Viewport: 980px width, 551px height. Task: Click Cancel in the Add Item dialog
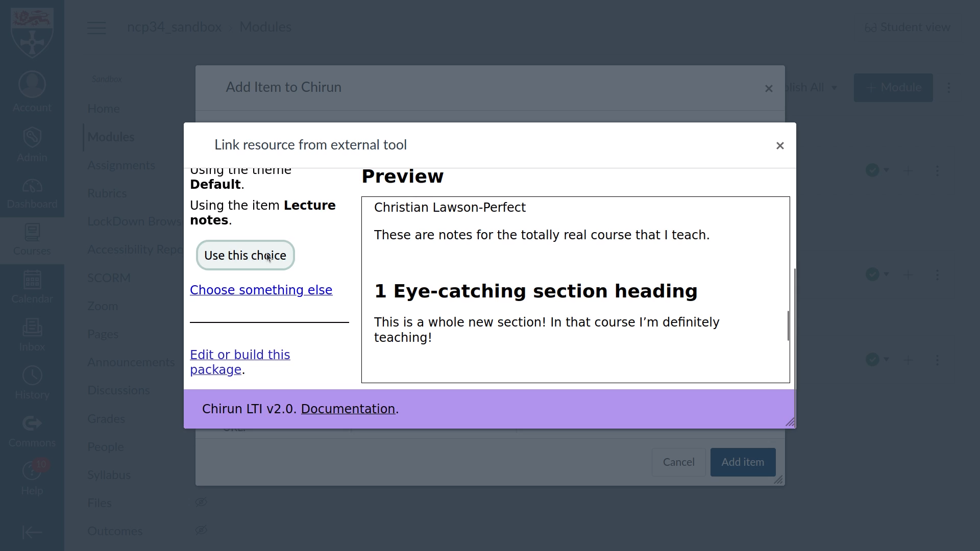coord(678,462)
